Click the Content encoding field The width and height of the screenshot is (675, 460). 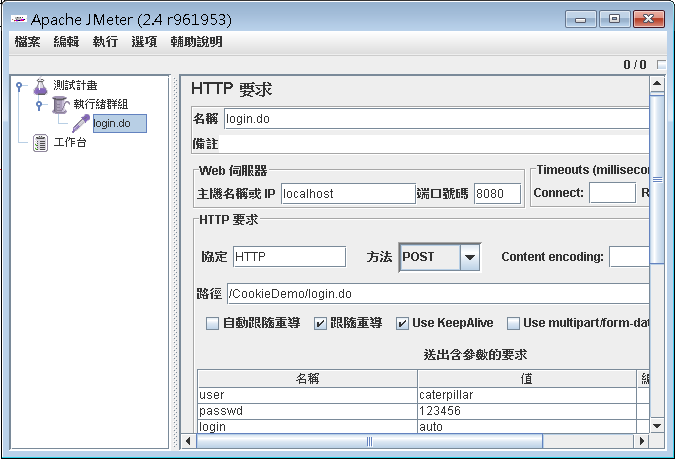[x=629, y=257]
